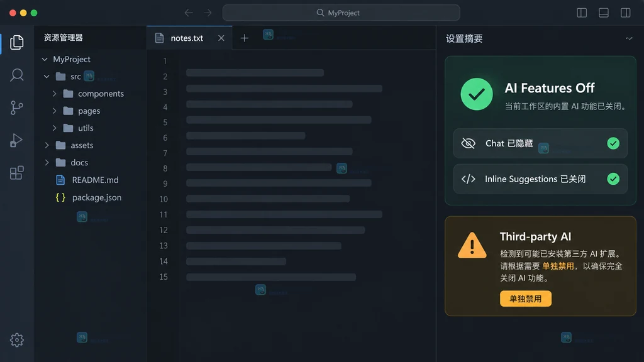Click the Third-party AI warning triangle
The width and height of the screenshot is (644, 362).
point(472,245)
